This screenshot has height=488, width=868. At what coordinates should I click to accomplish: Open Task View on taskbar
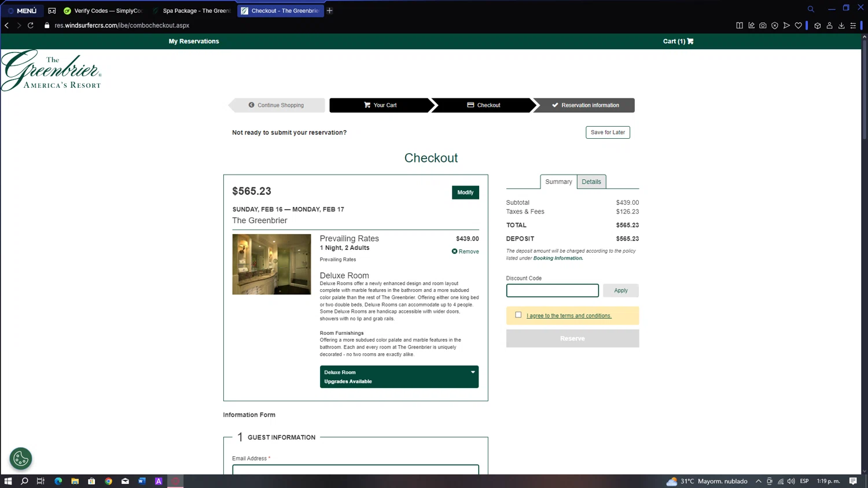pos(41,481)
